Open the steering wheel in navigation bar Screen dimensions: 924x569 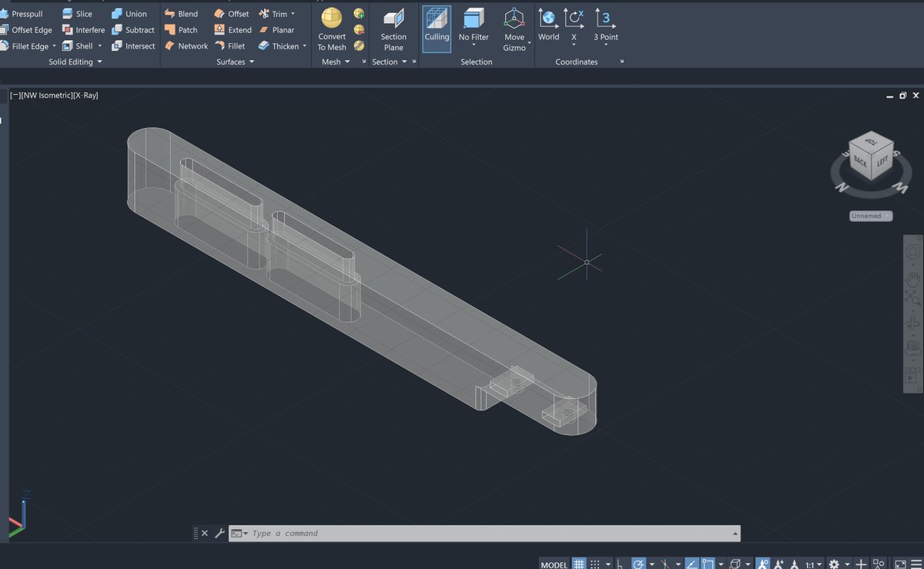(x=913, y=253)
